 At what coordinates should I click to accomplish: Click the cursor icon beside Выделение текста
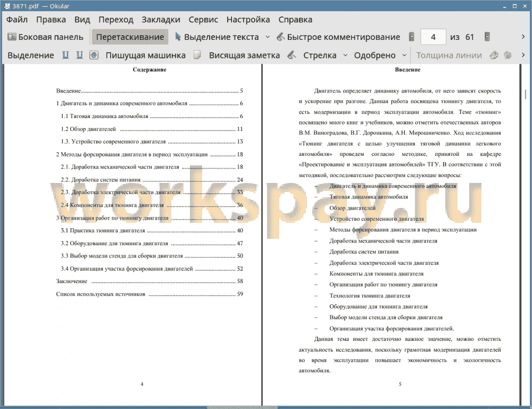point(178,37)
